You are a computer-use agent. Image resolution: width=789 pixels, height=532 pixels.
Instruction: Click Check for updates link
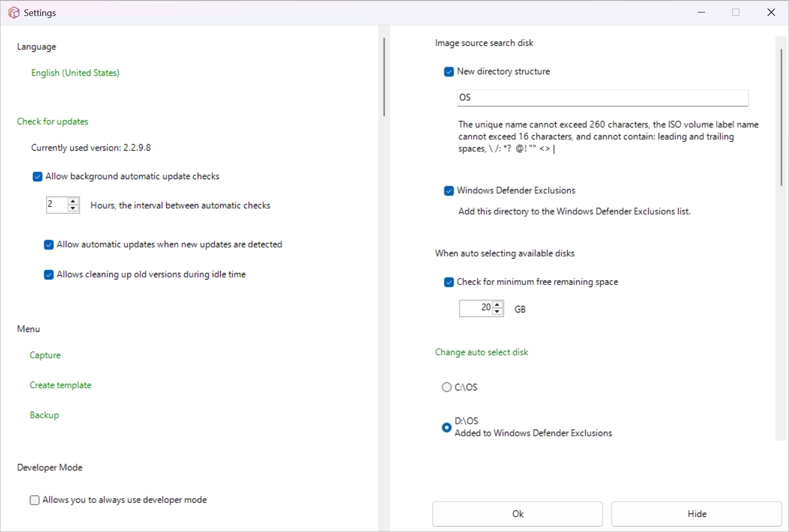[52, 122]
